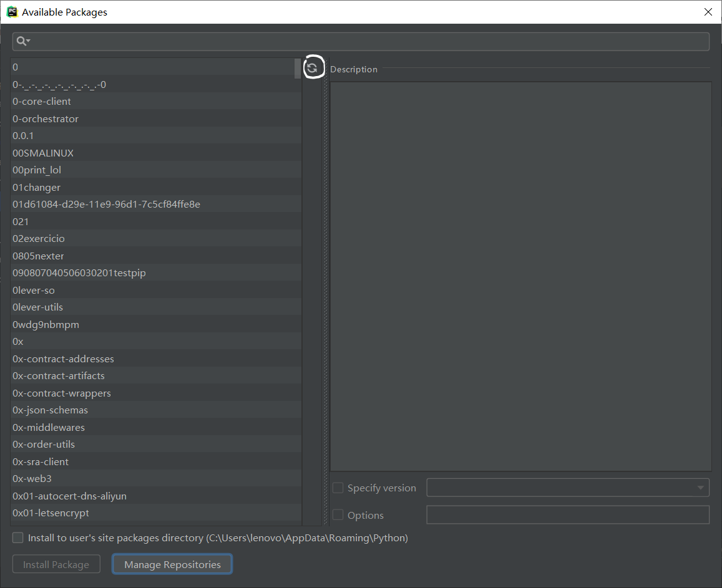Screen dimensions: 722x588
Task: Select the 0x-contract-artifacts package
Action: click(x=156, y=375)
